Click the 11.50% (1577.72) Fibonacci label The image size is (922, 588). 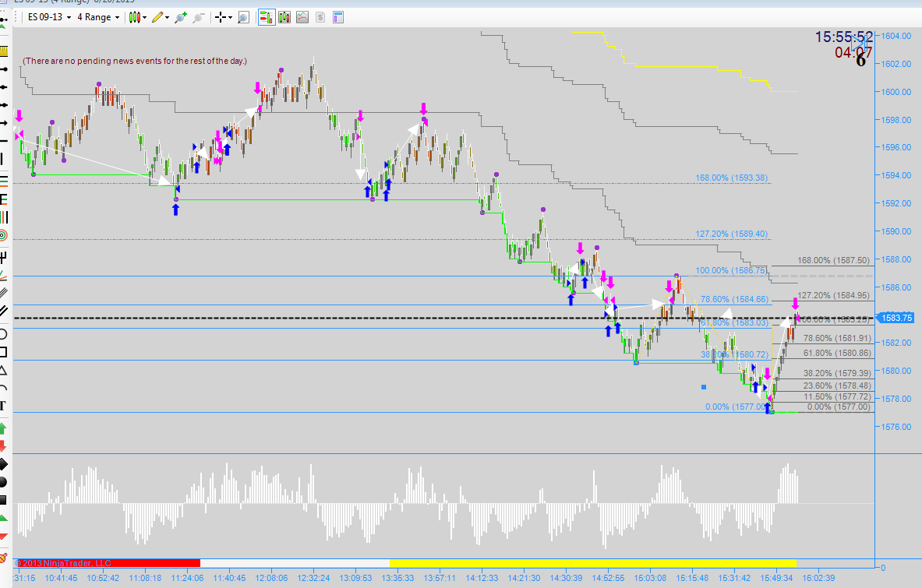pos(837,397)
